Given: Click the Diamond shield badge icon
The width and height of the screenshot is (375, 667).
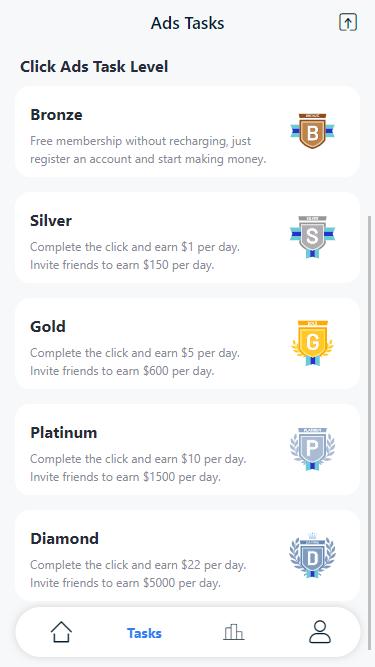Looking at the screenshot, I should [312, 555].
